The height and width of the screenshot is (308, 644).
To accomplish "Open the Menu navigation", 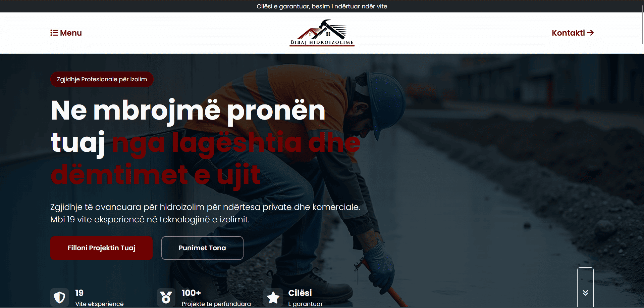I will 66,33.
